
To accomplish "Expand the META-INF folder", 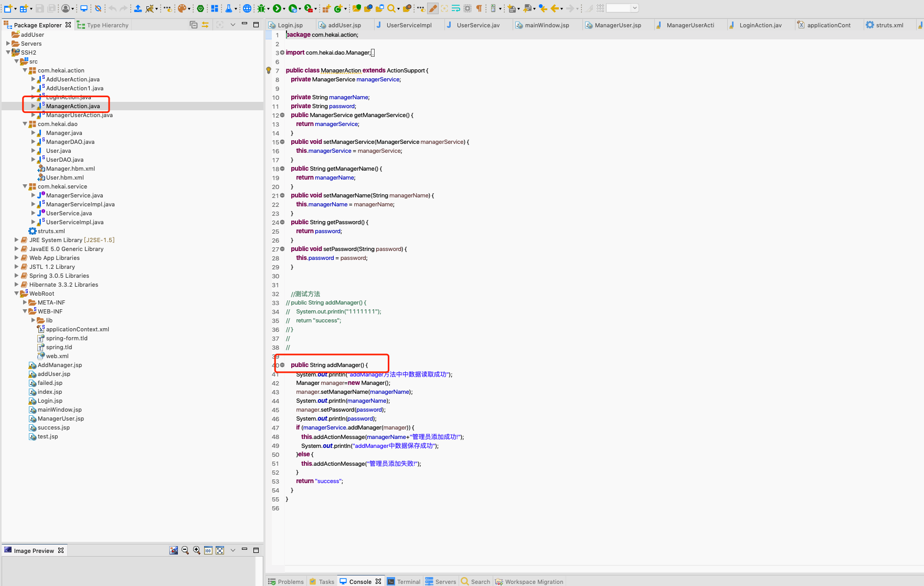I will (x=25, y=302).
